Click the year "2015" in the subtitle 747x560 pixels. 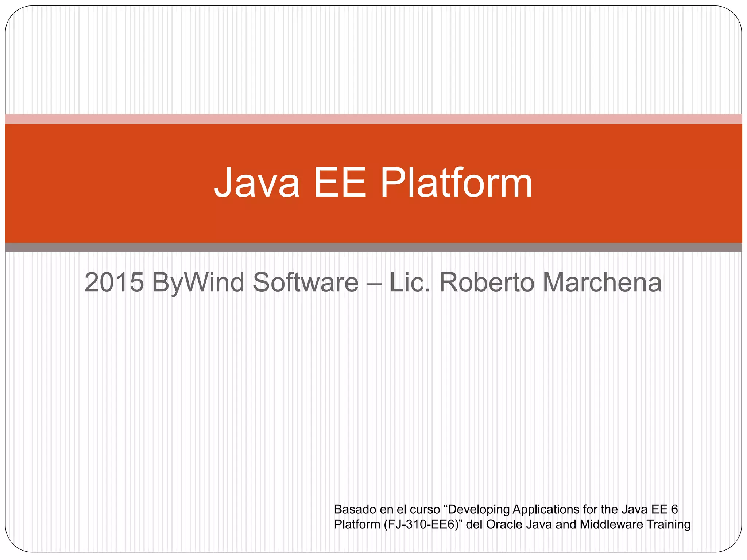[114, 283]
